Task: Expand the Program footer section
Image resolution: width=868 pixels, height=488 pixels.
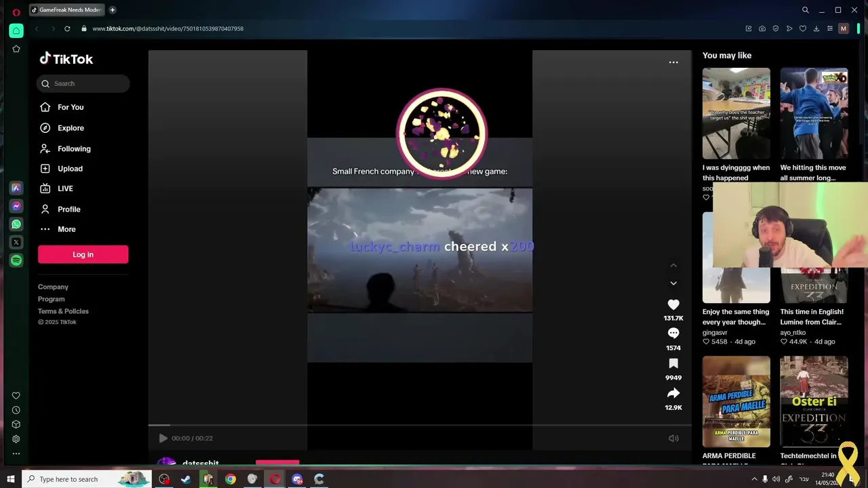Action: click(x=52, y=299)
